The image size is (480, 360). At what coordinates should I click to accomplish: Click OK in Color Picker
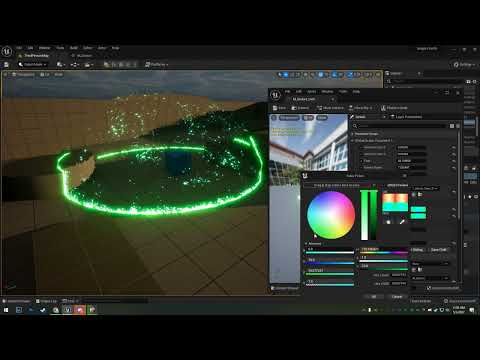374,297
